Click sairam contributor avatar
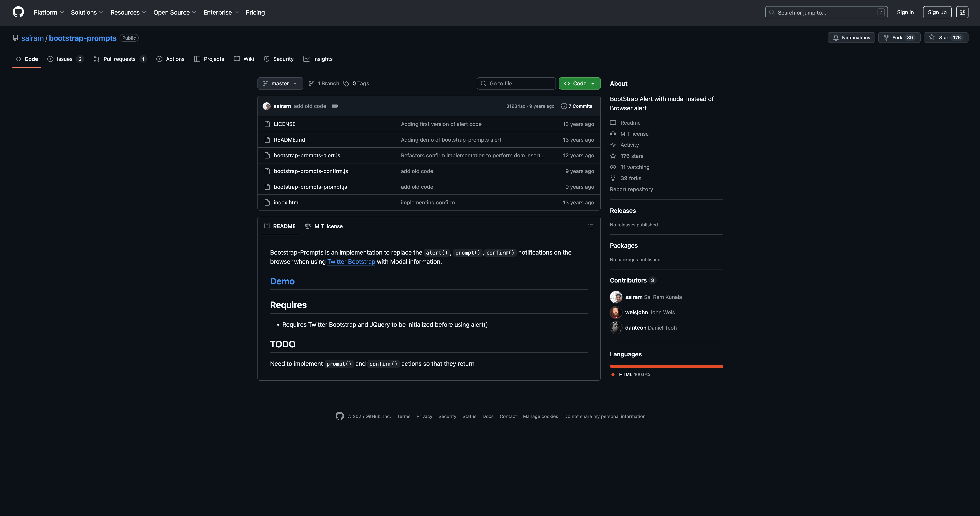The height and width of the screenshot is (516, 980). 615,297
